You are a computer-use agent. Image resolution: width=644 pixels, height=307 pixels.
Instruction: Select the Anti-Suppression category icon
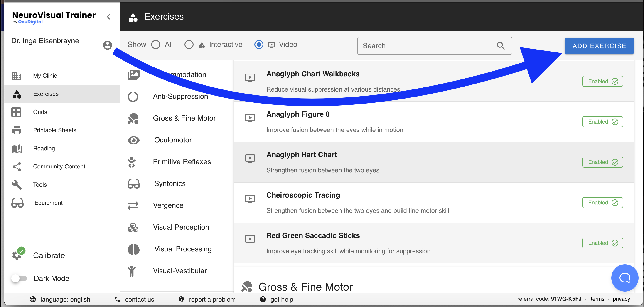pos(133,97)
